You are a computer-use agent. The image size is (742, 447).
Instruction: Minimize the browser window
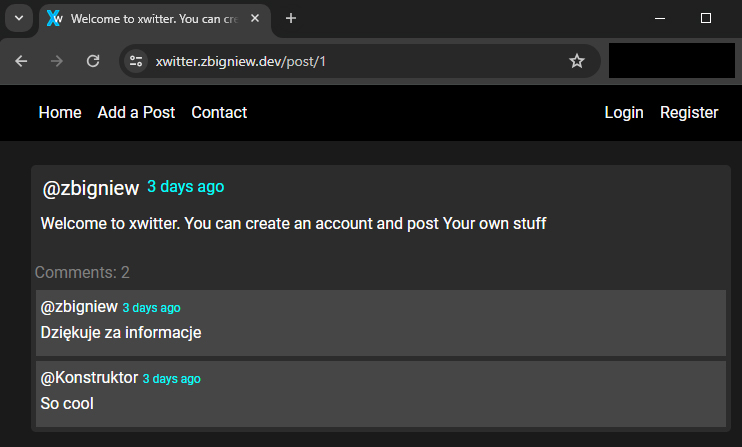660,18
